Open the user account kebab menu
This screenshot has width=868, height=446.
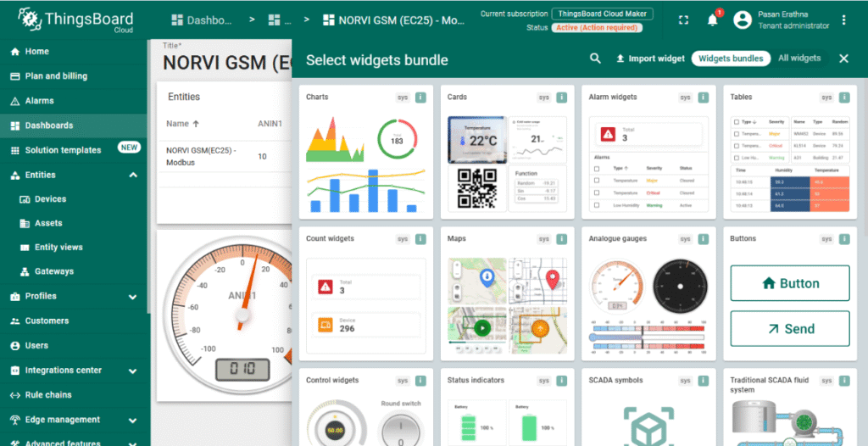coord(843,20)
